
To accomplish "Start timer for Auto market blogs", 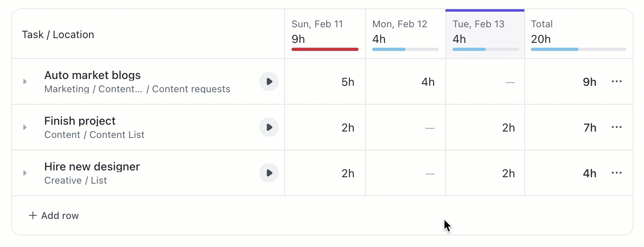I will tap(269, 81).
